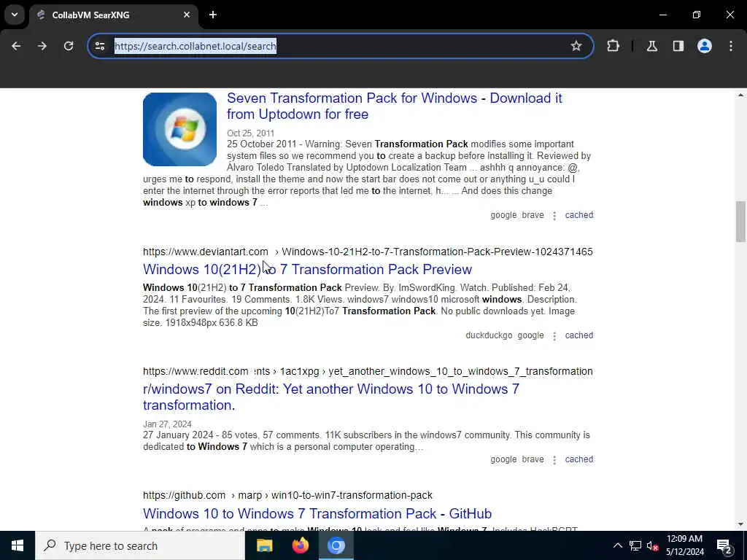This screenshot has width=747, height=560.
Task: Open google link under Reddit result
Action: 503,459
